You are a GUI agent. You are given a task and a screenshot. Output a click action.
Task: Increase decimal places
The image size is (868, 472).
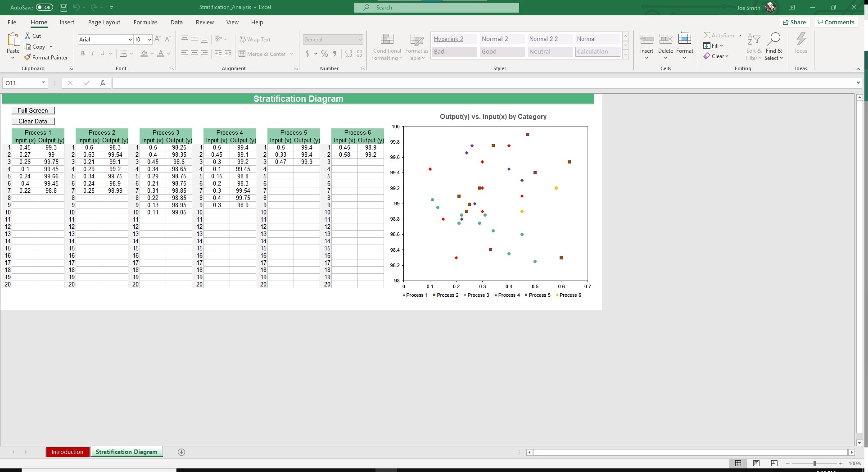(x=348, y=54)
